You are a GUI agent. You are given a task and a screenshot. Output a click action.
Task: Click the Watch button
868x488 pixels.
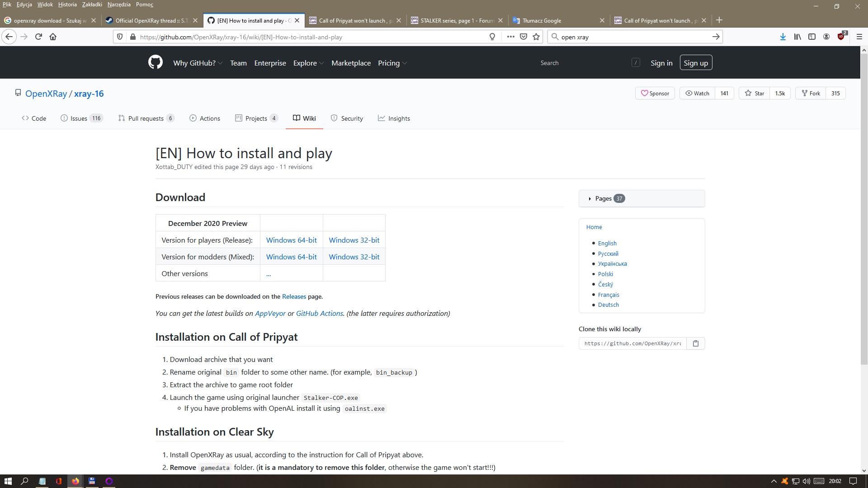pos(697,93)
